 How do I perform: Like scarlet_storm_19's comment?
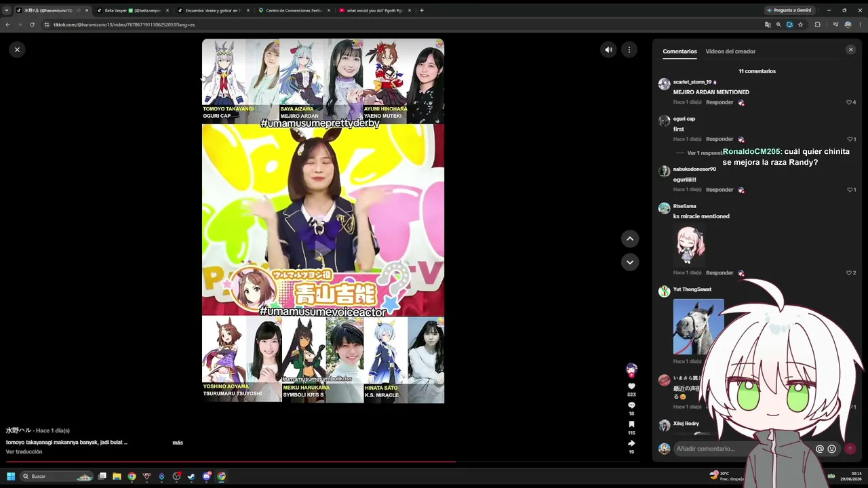[x=849, y=102]
